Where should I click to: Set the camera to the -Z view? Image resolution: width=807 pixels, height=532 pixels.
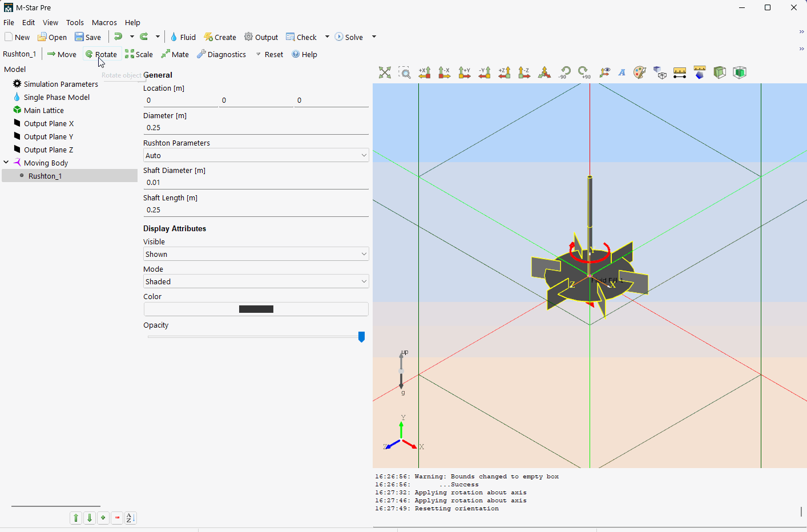[524, 72]
